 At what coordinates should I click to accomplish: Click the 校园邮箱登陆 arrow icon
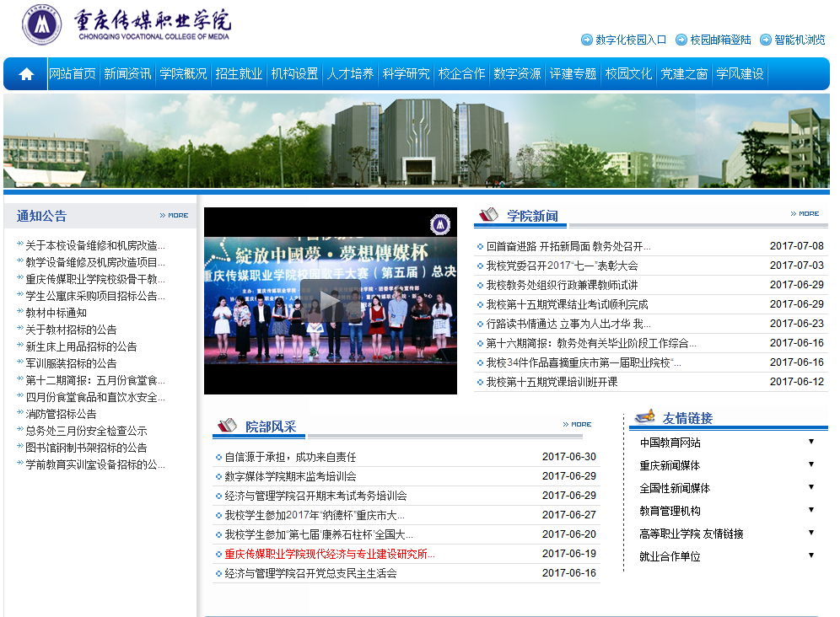point(681,40)
